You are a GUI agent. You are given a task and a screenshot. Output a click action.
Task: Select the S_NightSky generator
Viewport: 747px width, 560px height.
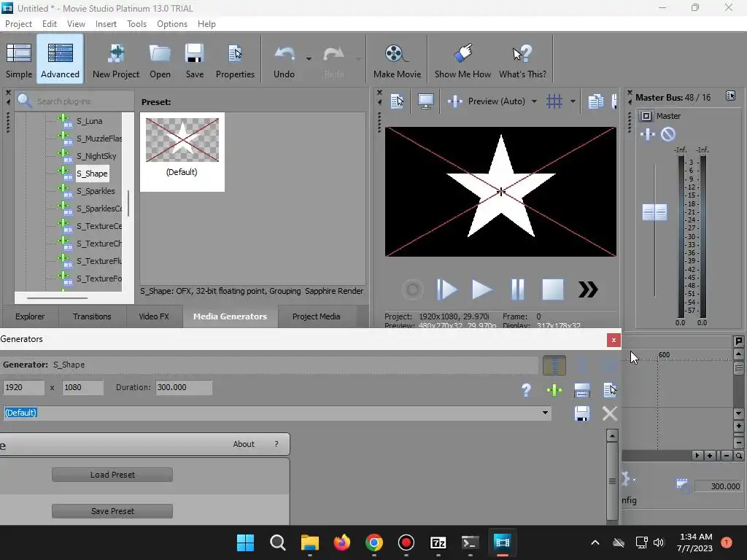click(x=96, y=156)
